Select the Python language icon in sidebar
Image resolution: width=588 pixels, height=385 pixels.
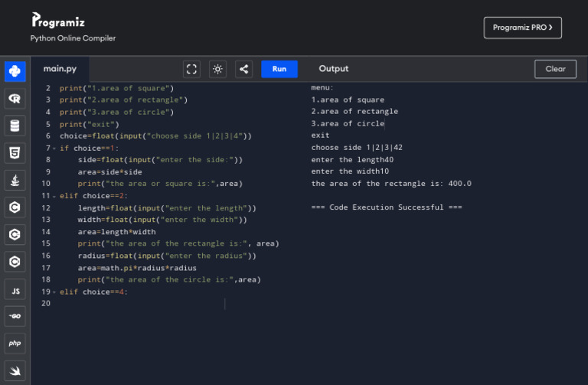tap(15, 71)
